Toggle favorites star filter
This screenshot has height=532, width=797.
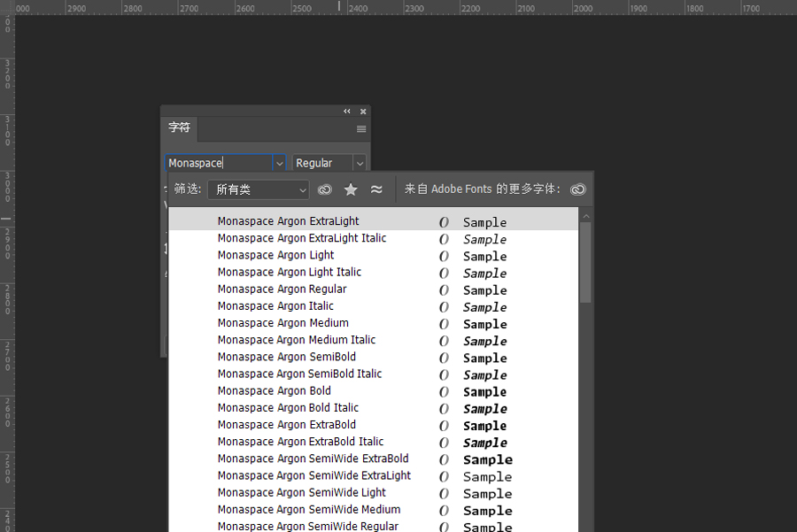351,189
